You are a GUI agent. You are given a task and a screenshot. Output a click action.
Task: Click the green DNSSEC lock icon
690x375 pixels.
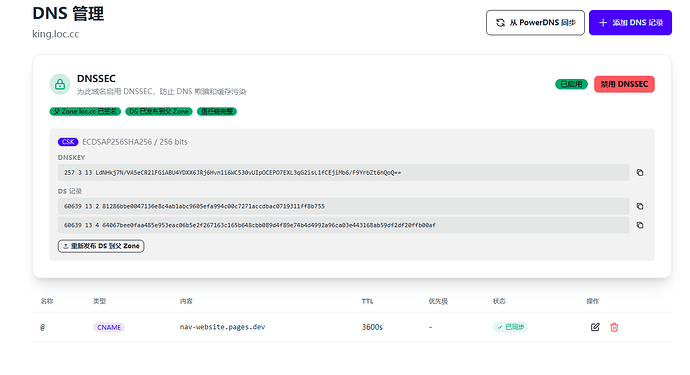pyautogui.click(x=60, y=84)
